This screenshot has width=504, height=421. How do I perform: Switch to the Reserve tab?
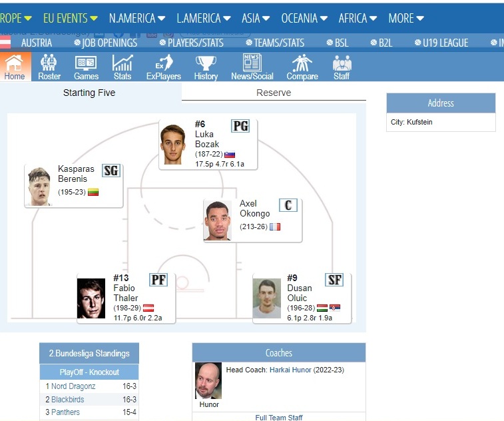pos(274,93)
